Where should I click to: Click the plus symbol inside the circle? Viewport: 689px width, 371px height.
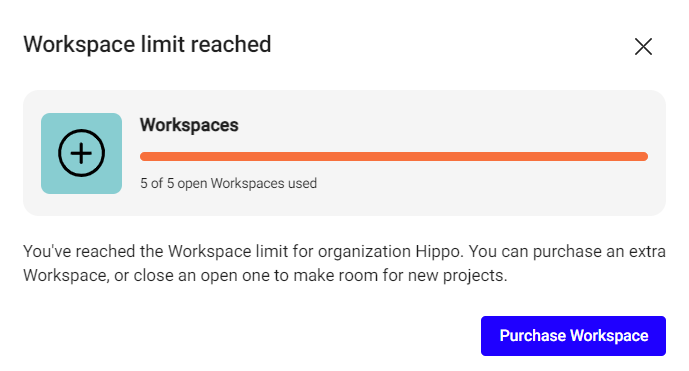tap(81, 153)
